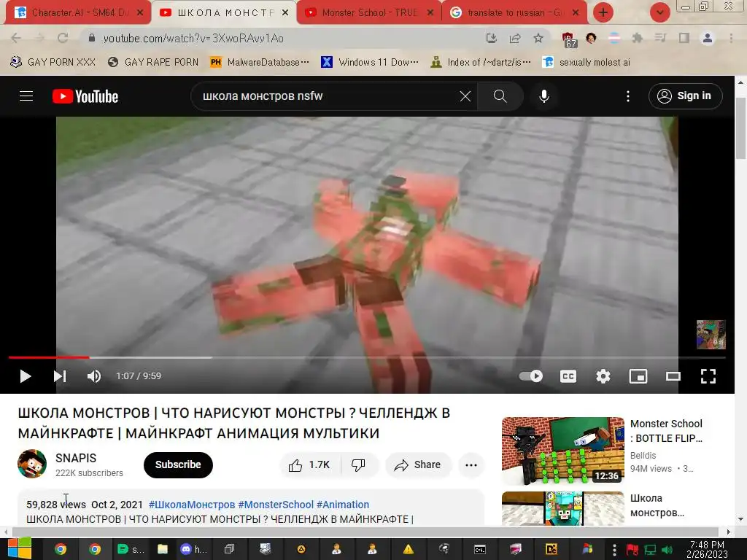The width and height of the screenshot is (747, 560).
Task: Enter full screen video mode
Action: [708, 376]
